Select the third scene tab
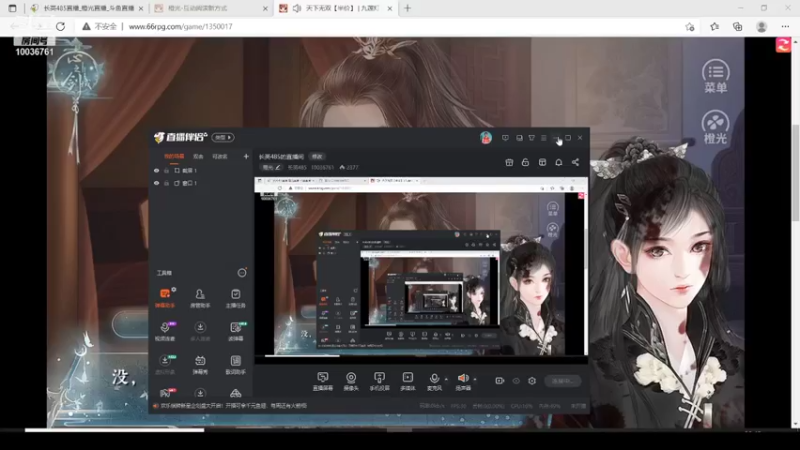 [x=220, y=156]
